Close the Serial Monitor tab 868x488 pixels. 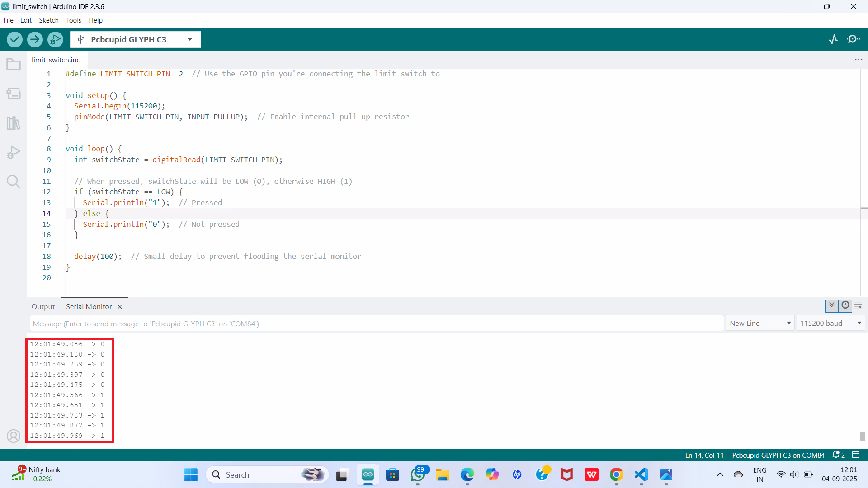click(x=120, y=307)
